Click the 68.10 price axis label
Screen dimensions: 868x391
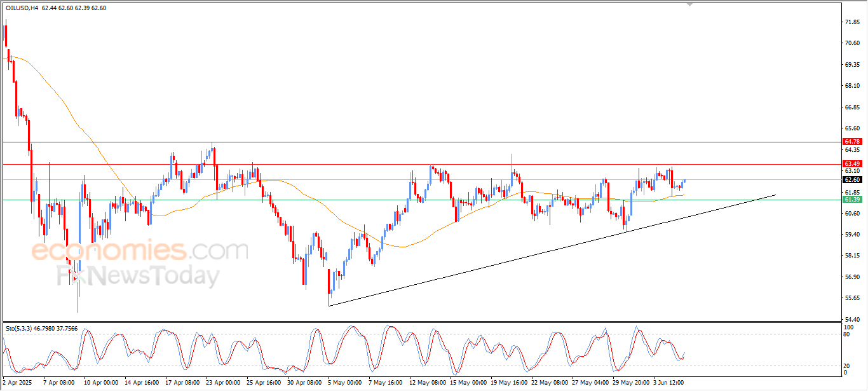pyautogui.click(x=852, y=86)
